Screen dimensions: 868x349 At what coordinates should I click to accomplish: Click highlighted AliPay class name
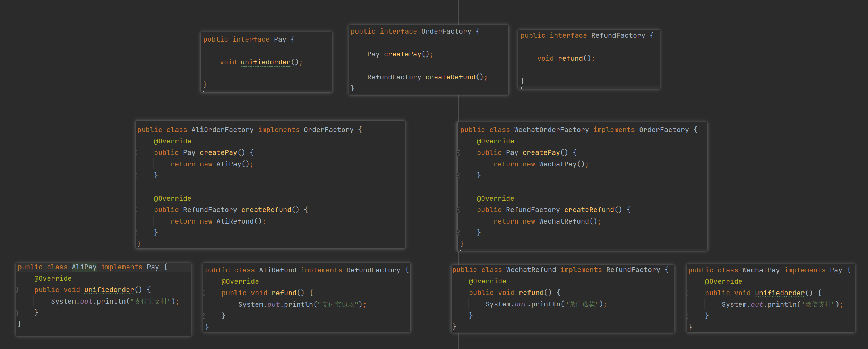[x=84, y=267]
